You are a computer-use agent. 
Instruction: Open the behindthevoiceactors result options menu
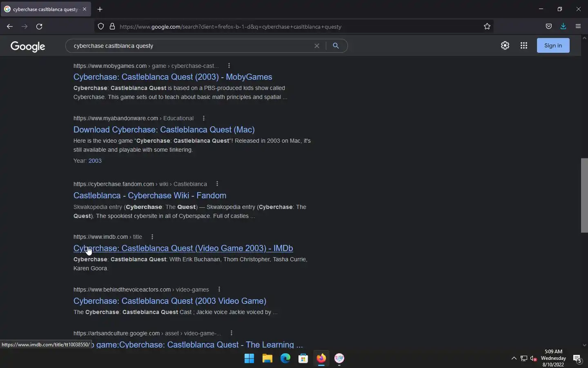(x=219, y=289)
